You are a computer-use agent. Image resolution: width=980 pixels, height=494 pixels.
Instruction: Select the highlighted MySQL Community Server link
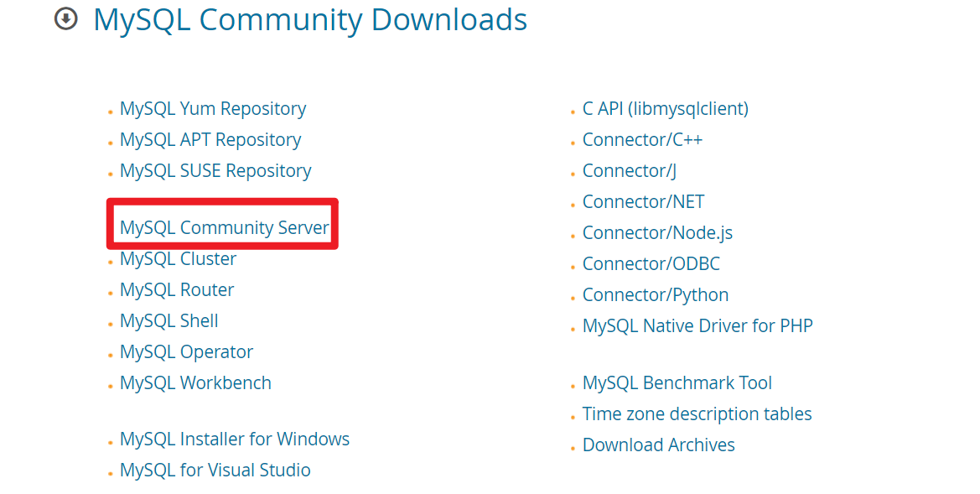[x=225, y=227]
